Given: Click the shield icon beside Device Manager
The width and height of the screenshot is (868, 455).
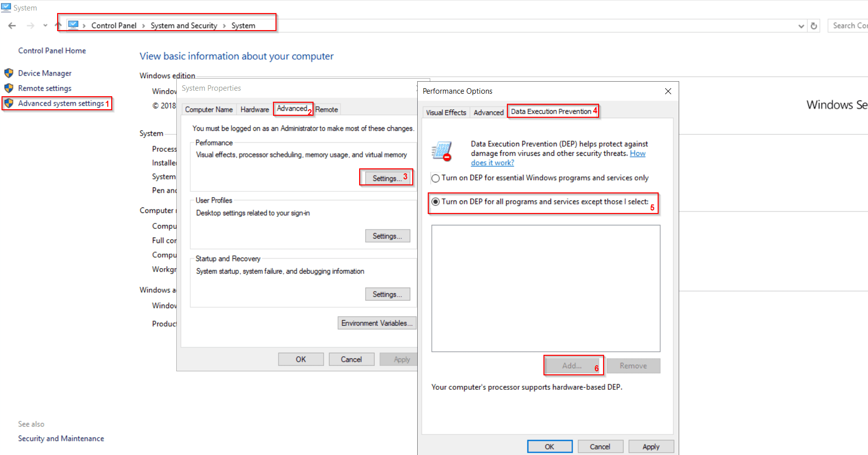Looking at the screenshot, I should (x=9, y=73).
